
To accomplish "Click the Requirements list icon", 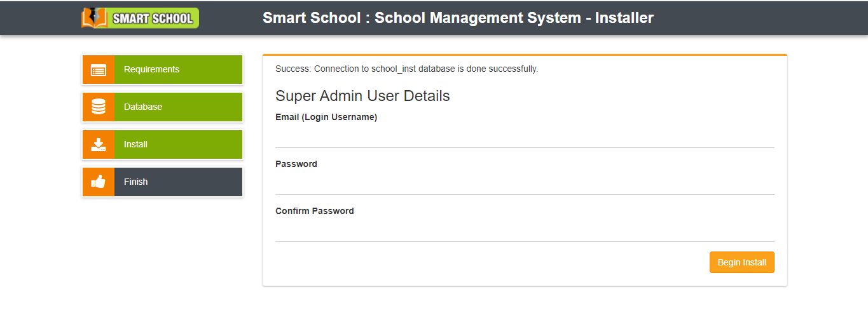I will [x=99, y=70].
